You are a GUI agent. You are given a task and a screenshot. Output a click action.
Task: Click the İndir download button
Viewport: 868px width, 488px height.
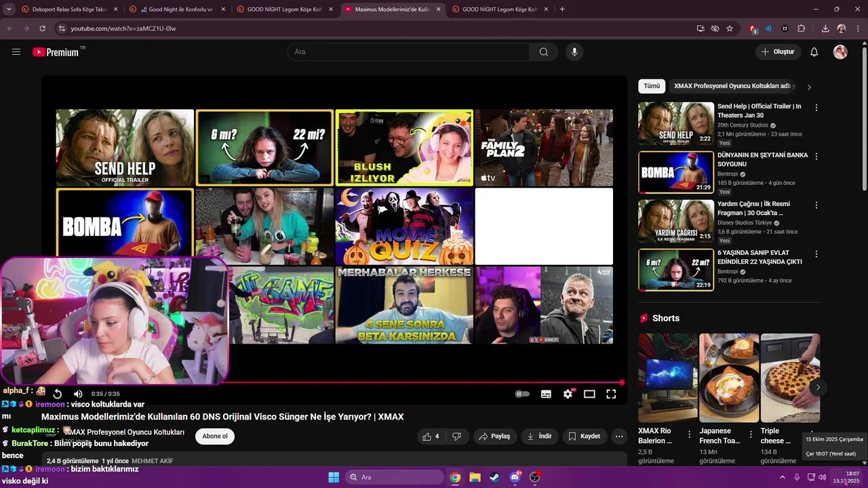coord(540,436)
